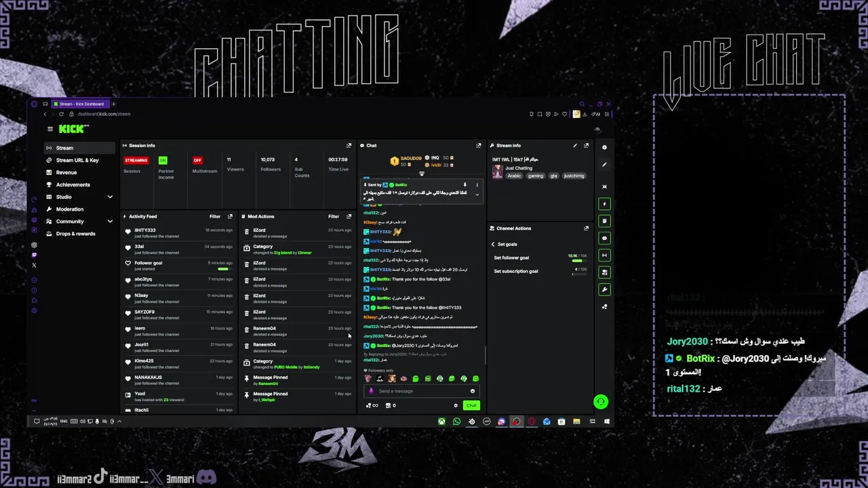Viewport: 868px width, 488px height.
Task: Open wrench tools icon in right toolbar
Action: coord(604,289)
